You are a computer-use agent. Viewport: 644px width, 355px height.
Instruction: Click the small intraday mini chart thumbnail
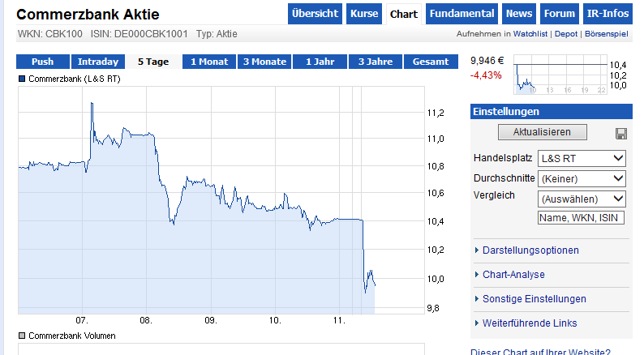pyautogui.click(x=560, y=74)
